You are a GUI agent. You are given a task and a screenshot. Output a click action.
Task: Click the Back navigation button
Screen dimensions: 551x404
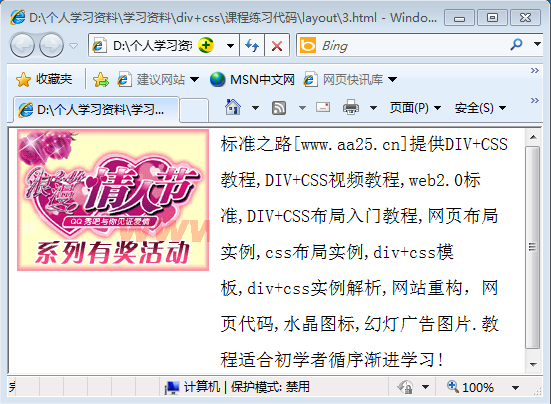pos(22,45)
